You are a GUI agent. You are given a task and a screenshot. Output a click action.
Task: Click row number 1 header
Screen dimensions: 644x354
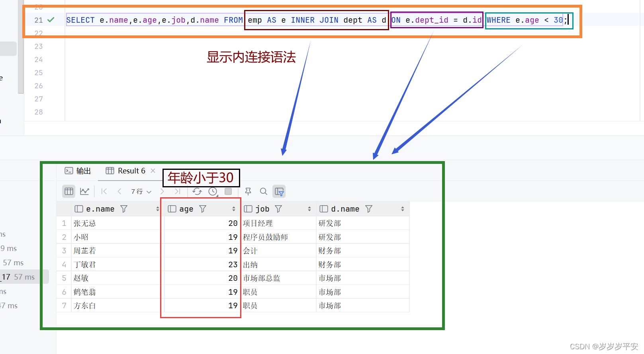tap(64, 223)
